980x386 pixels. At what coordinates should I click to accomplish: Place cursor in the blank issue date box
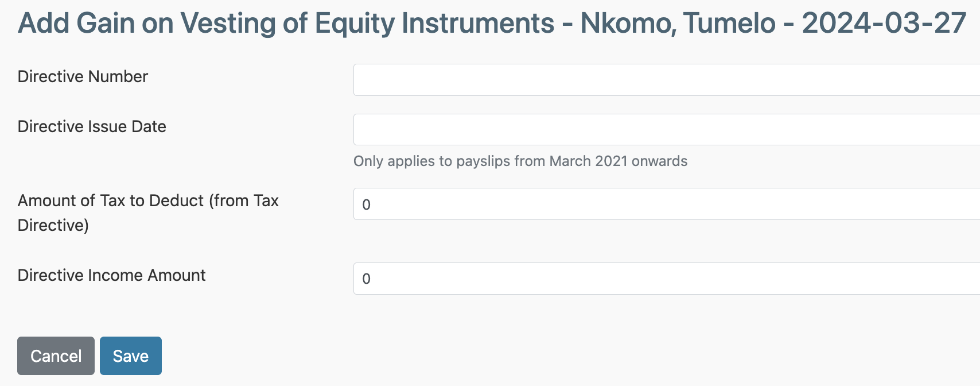coord(666,130)
